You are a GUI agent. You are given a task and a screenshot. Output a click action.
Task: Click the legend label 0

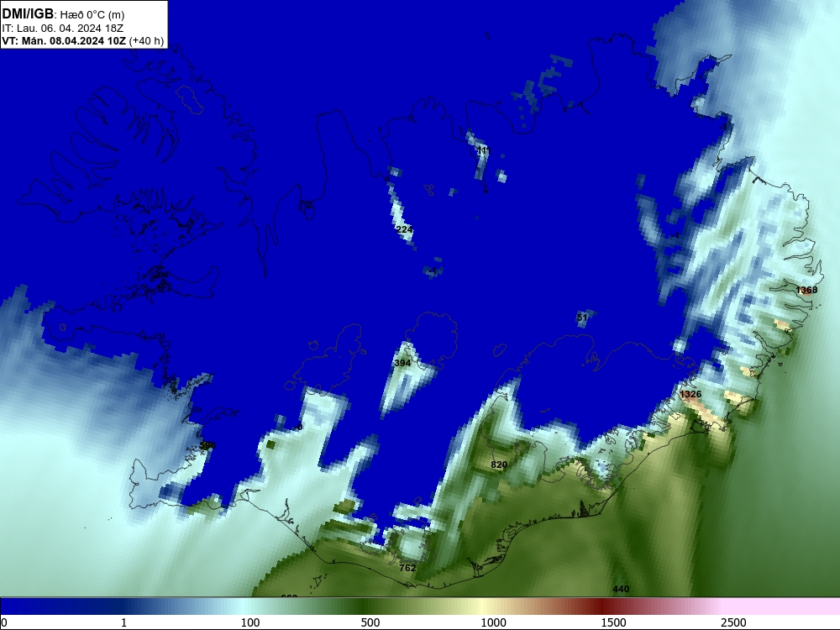[4, 622]
